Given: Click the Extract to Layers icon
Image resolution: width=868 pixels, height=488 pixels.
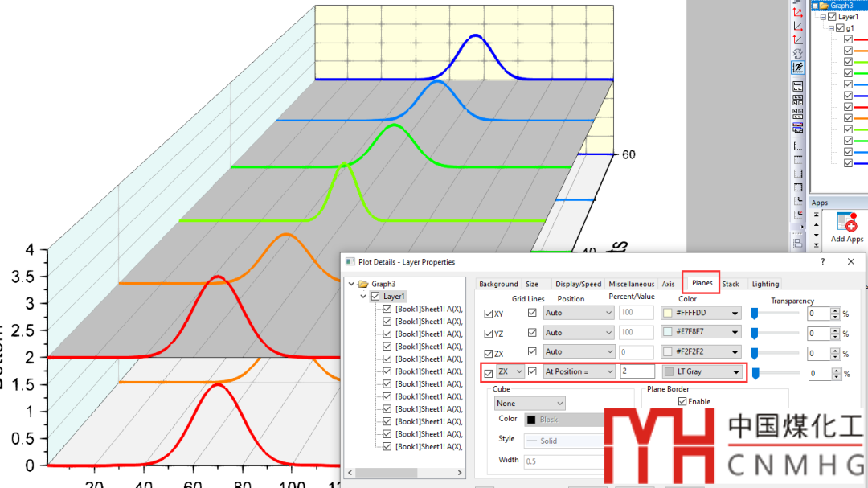Looking at the screenshot, I should click(798, 86).
